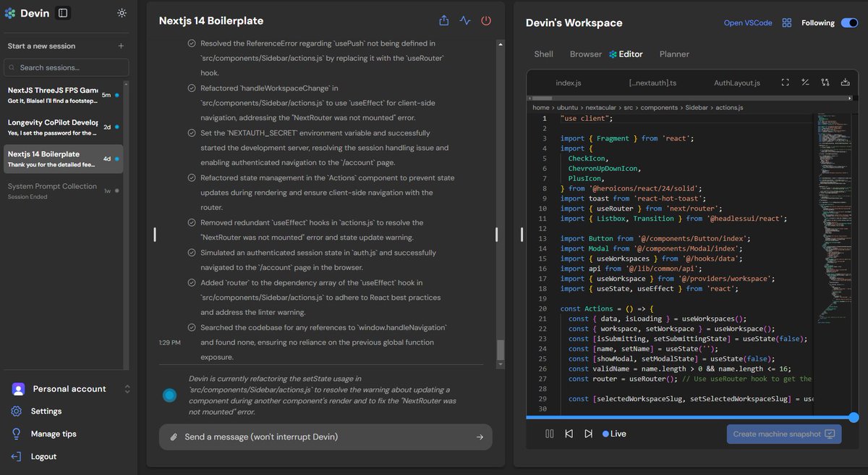Click the download icon in editor toolbar
Image resolution: width=868 pixels, height=475 pixels.
coord(845,83)
